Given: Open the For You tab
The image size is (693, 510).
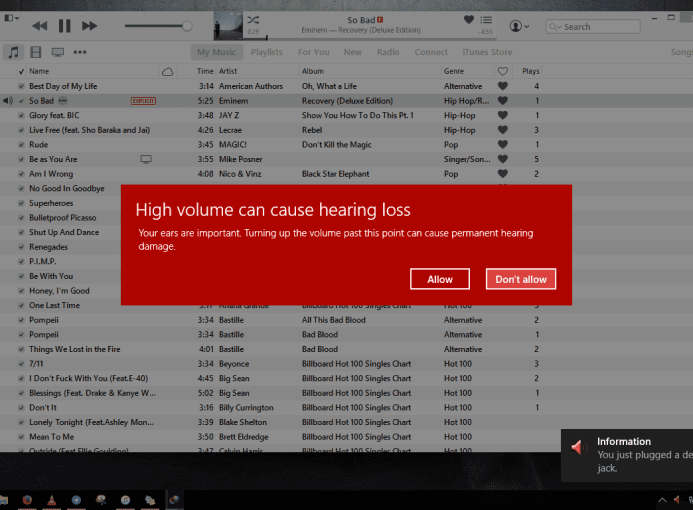Looking at the screenshot, I should tap(313, 52).
